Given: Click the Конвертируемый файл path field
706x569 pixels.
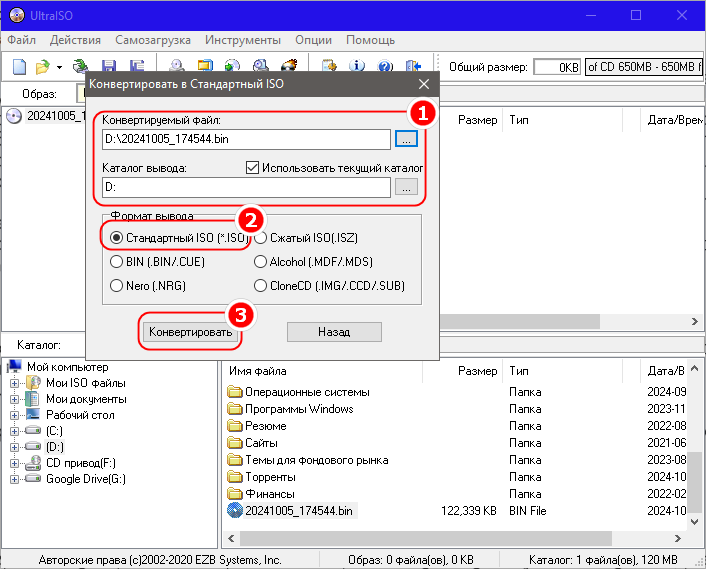Looking at the screenshot, I should click(x=246, y=139).
